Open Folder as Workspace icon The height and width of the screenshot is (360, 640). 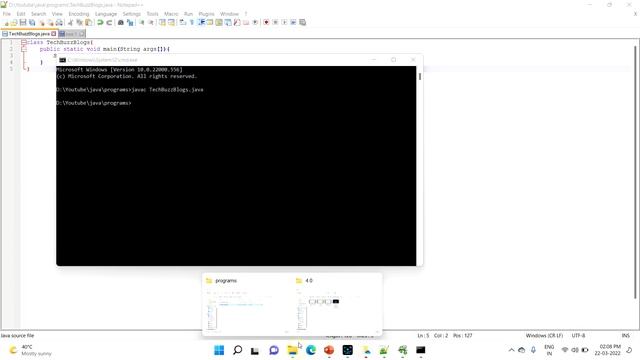[x=246, y=22]
